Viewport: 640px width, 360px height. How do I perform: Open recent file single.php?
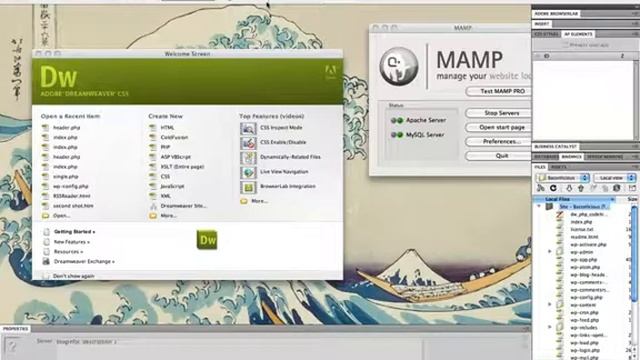pyautogui.click(x=65, y=176)
